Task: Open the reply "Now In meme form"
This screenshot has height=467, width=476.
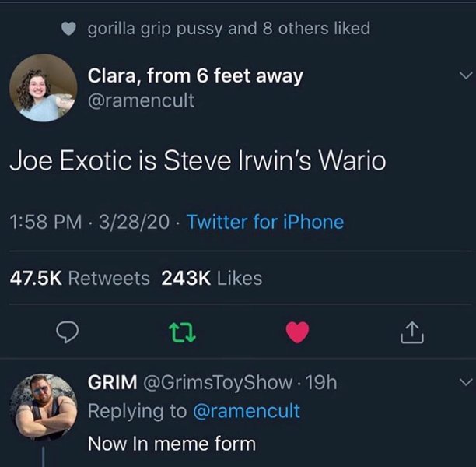Action: click(x=171, y=444)
